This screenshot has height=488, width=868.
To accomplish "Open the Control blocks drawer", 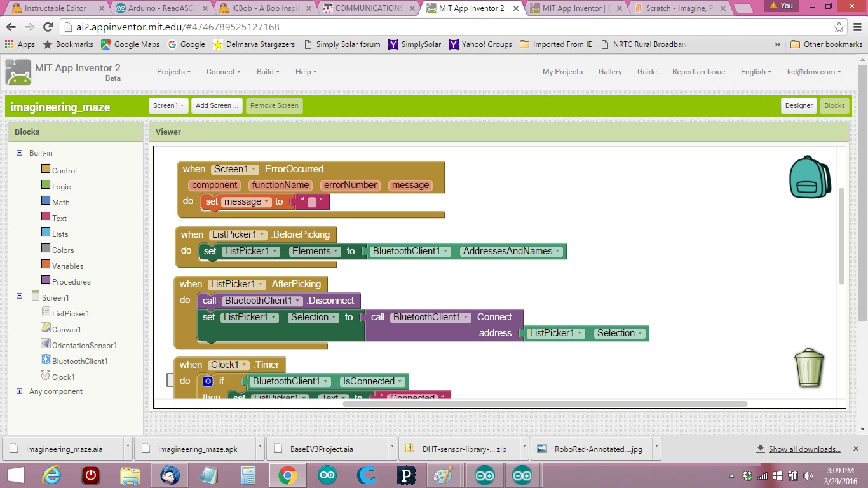I will point(59,170).
